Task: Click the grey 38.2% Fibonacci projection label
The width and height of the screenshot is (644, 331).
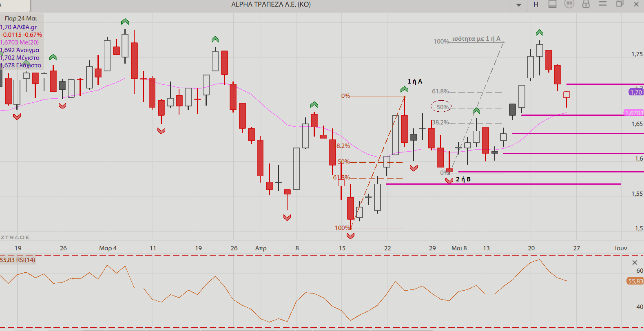Action: [440, 122]
